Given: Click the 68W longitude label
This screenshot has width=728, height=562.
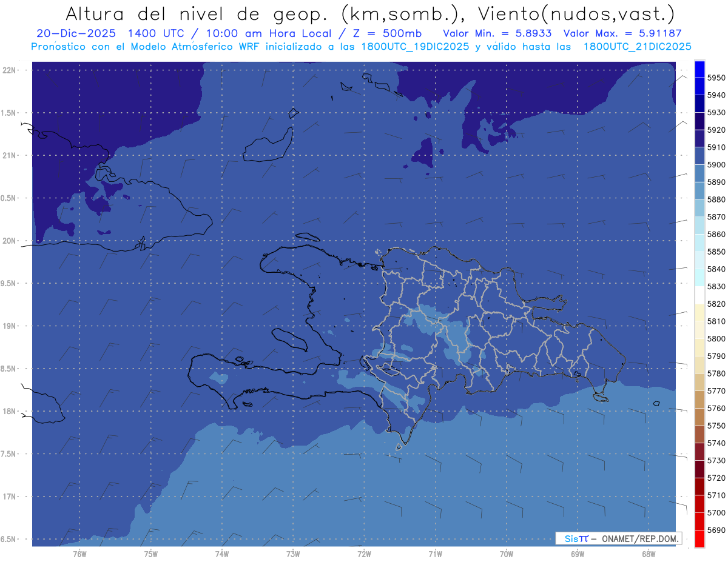Looking at the screenshot, I should (648, 554).
